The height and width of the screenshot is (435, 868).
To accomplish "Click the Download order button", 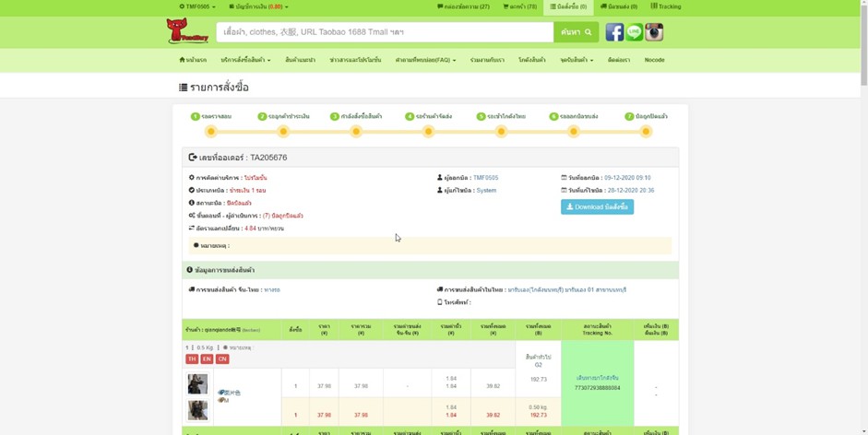I will pos(597,206).
